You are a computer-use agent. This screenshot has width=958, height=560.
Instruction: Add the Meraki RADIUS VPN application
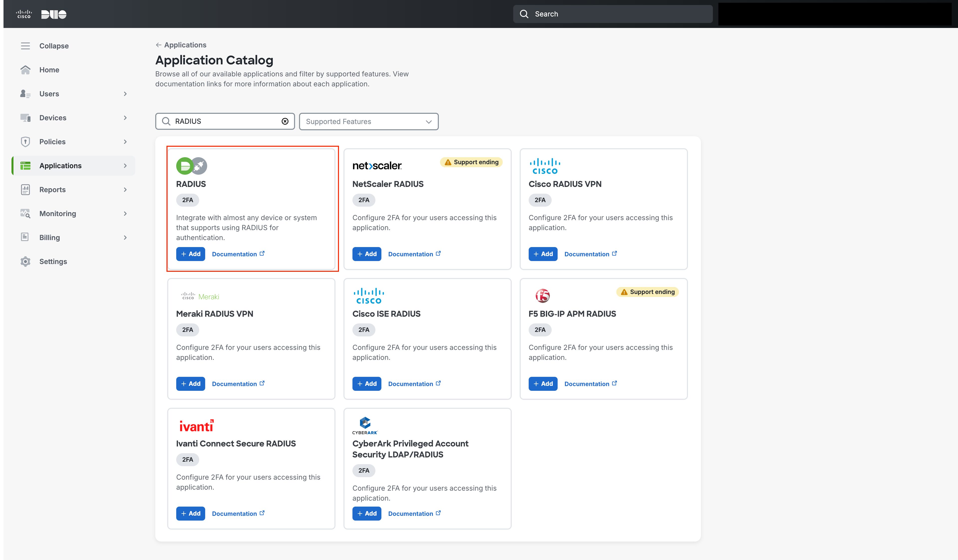[190, 384]
